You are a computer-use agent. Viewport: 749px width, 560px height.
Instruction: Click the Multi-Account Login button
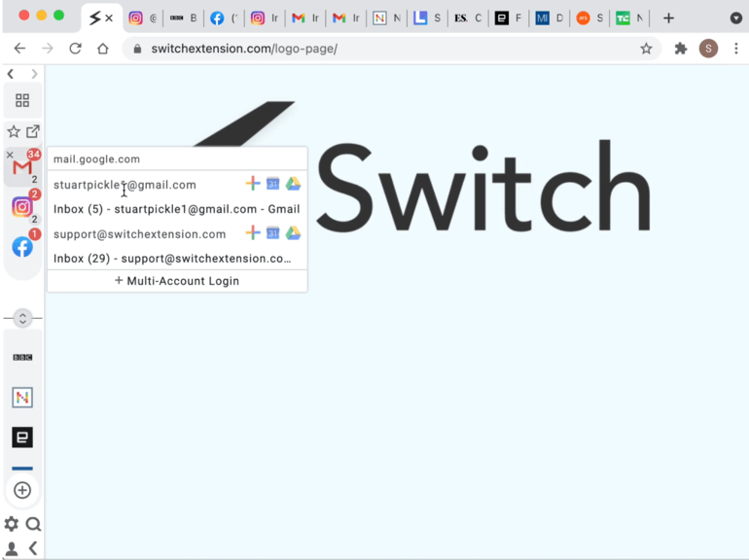[x=177, y=281]
